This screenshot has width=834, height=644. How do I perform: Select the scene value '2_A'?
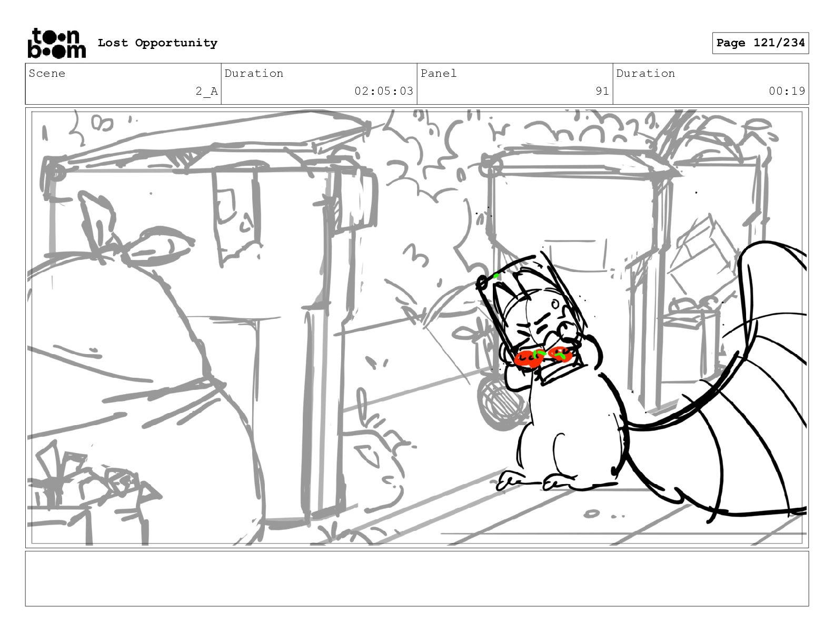click(207, 91)
